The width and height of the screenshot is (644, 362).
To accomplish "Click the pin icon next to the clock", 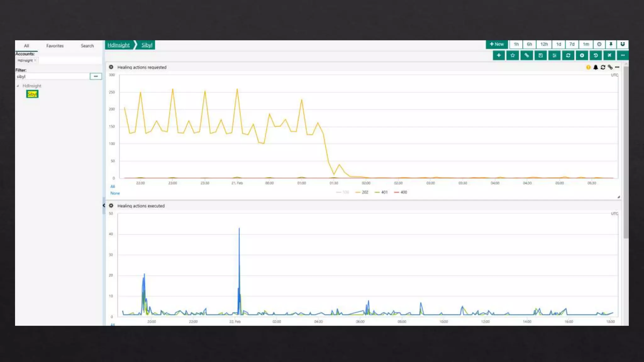I will 611,44.
